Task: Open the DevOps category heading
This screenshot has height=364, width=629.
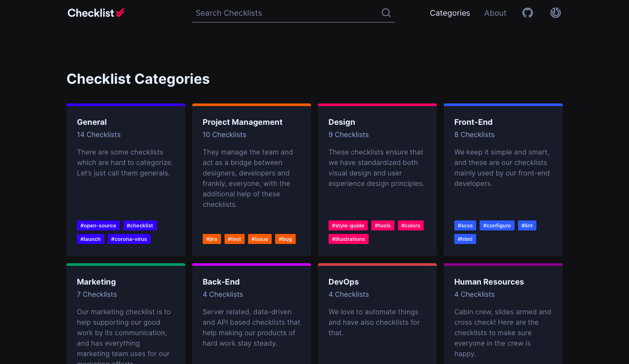Action: click(x=343, y=282)
